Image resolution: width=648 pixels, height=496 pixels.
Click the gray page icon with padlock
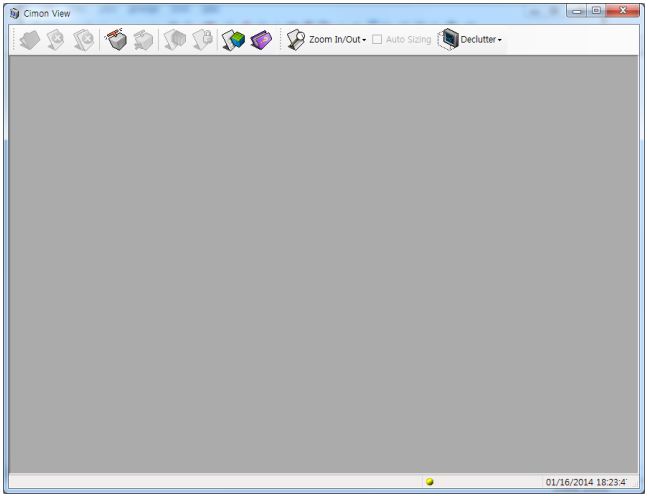[x=203, y=39]
